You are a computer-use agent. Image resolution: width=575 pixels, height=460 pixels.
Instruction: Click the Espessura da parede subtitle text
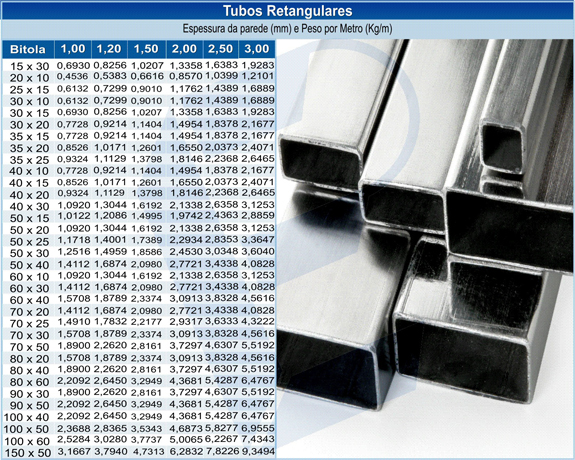[x=288, y=29]
